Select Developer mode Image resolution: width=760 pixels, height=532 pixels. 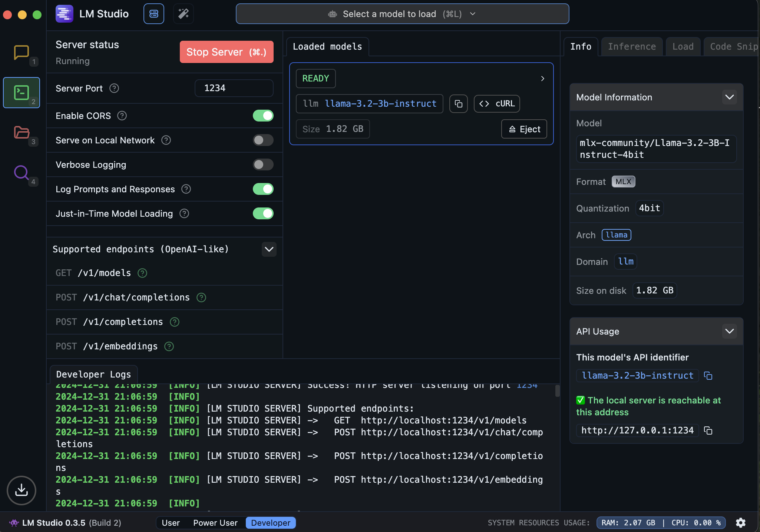[x=271, y=523]
